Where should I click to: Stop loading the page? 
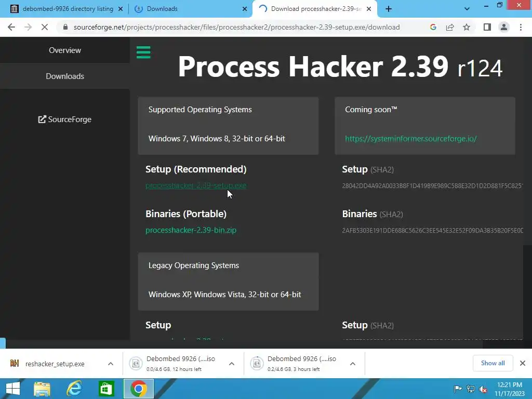click(x=45, y=27)
